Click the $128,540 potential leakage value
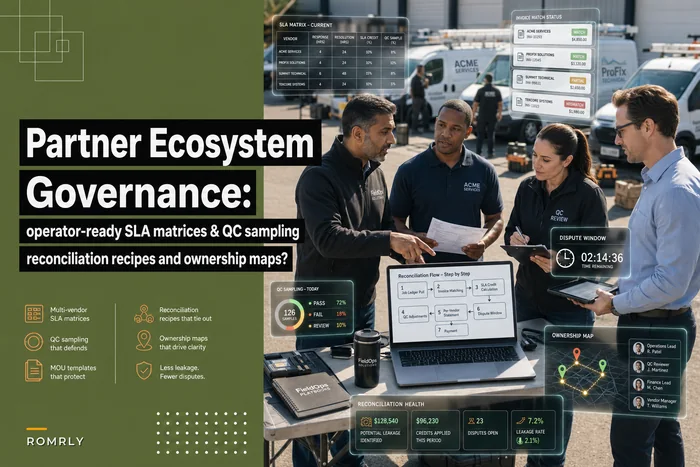Image resolution: width=700 pixels, height=467 pixels. [386, 421]
